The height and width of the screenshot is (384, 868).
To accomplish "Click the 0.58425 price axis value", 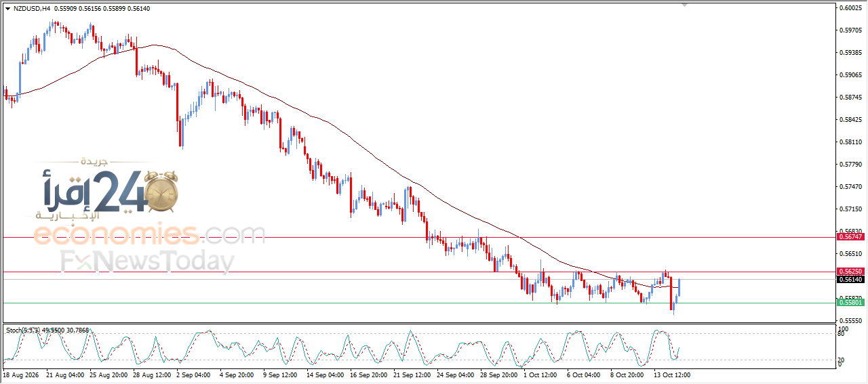I will (x=852, y=120).
